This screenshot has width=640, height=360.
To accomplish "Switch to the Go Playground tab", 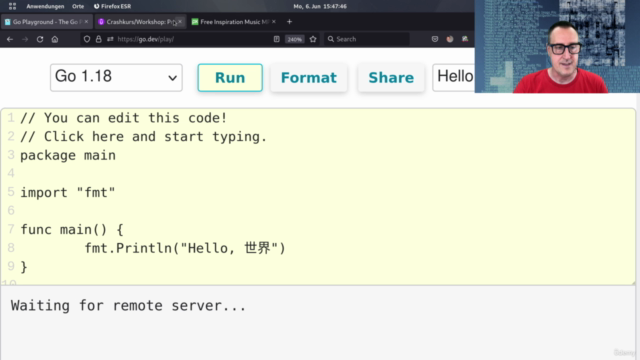I will coord(46,22).
